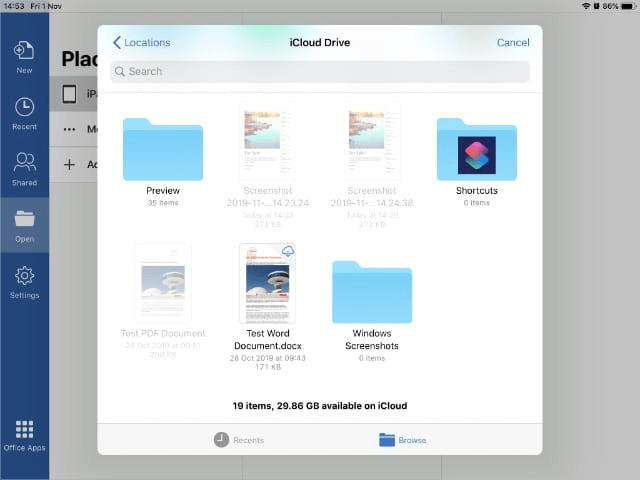
Task: Click the 'Windows Screenshots' folder name
Action: click(372, 340)
